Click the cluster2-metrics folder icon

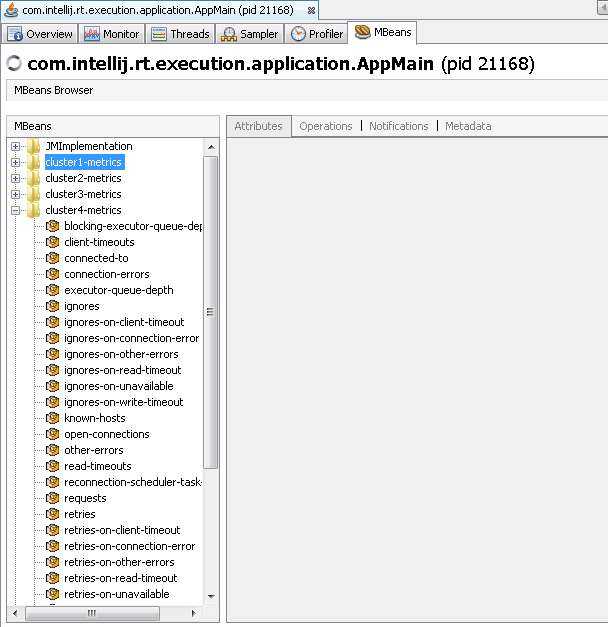34,178
